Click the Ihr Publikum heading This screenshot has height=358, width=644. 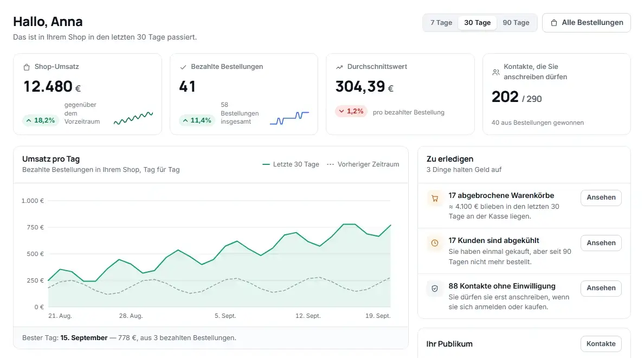[x=449, y=344]
